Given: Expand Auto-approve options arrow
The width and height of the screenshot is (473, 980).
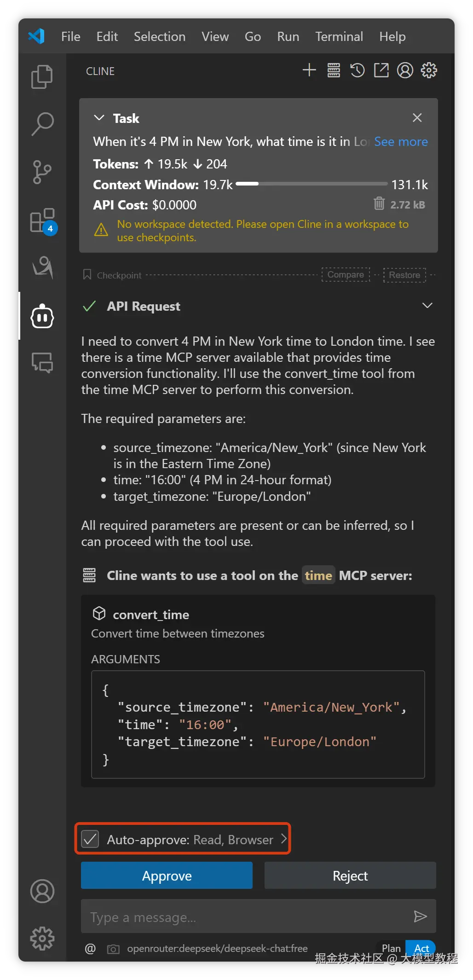Looking at the screenshot, I should (x=283, y=839).
